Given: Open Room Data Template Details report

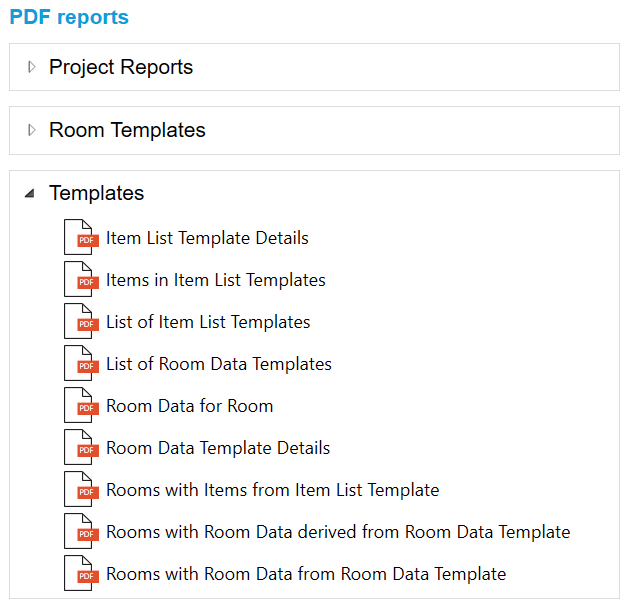Looking at the screenshot, I should pos(218,448).
